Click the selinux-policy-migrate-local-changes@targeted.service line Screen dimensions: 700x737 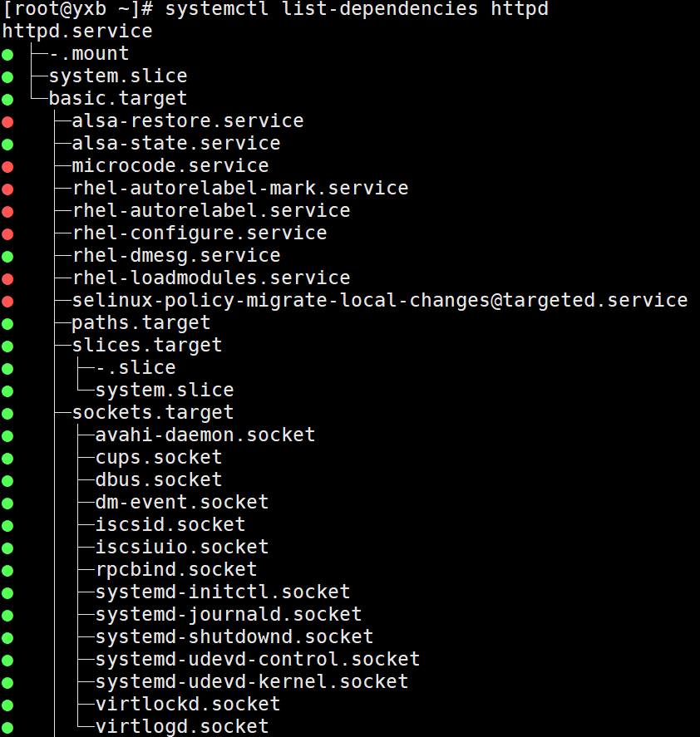pos(380,300)
